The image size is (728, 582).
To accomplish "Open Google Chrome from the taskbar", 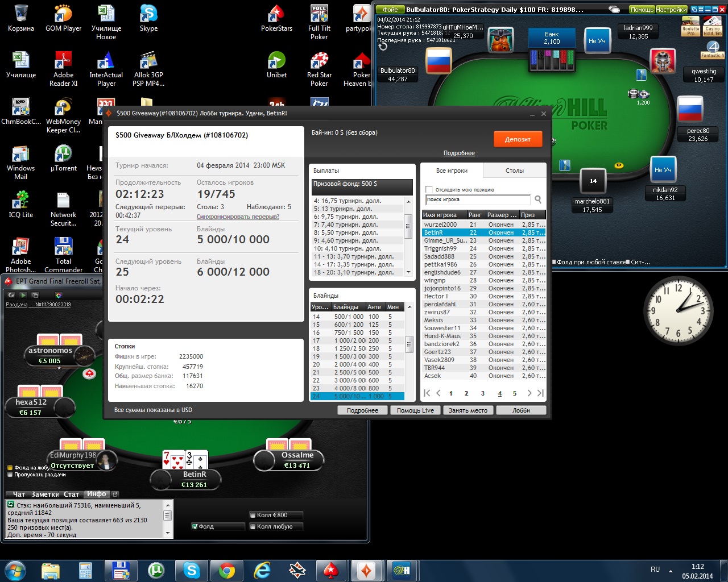I will (226, 570).
